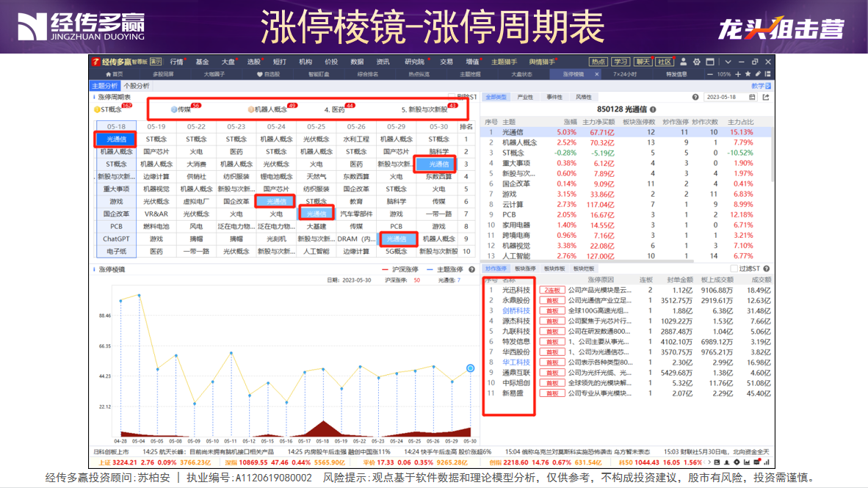Click the export share icon
This screenshot has height=488, width=868.
[766, 97]
